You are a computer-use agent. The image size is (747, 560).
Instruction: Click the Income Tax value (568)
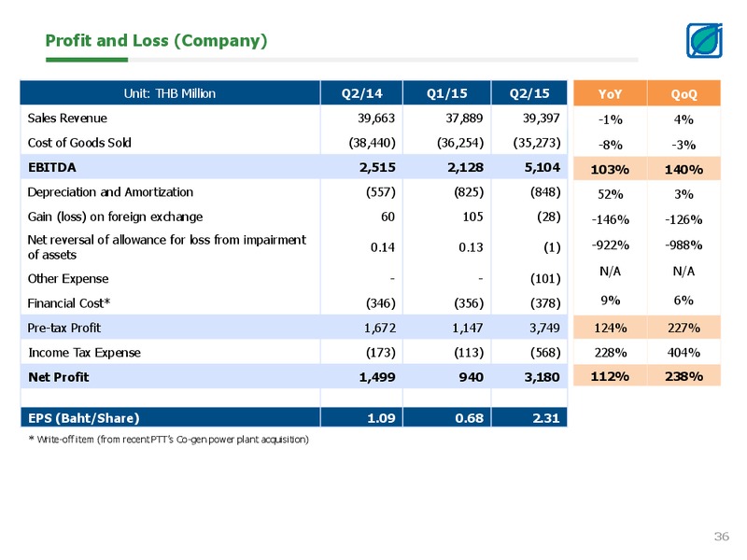tap(545, 353)
